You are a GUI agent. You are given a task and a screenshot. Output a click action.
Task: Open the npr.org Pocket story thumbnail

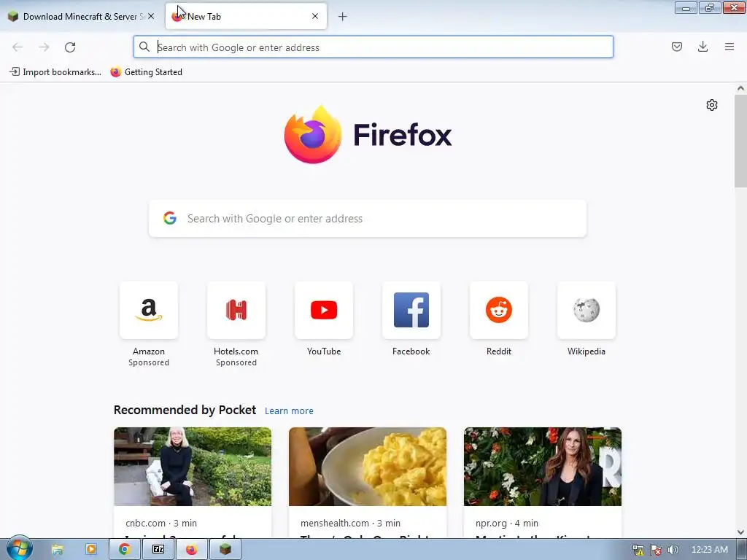coord(543,467)
